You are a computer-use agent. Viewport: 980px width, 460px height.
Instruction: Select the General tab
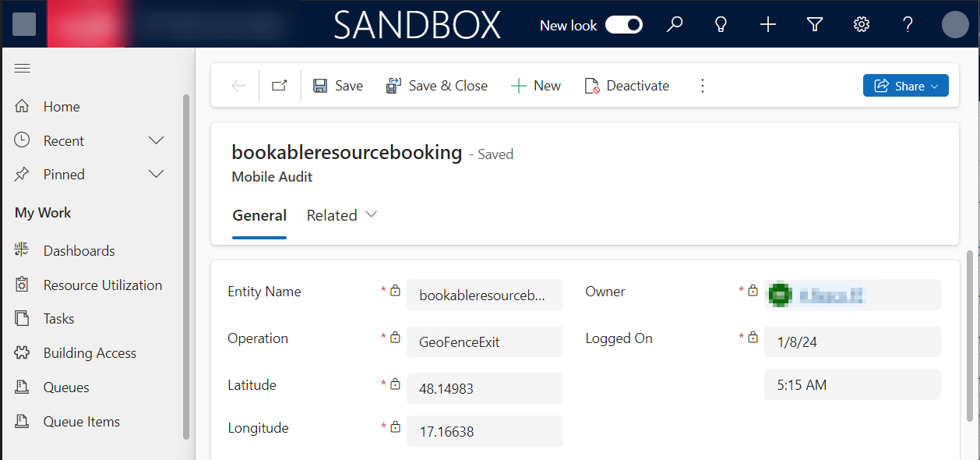point(259,216)
